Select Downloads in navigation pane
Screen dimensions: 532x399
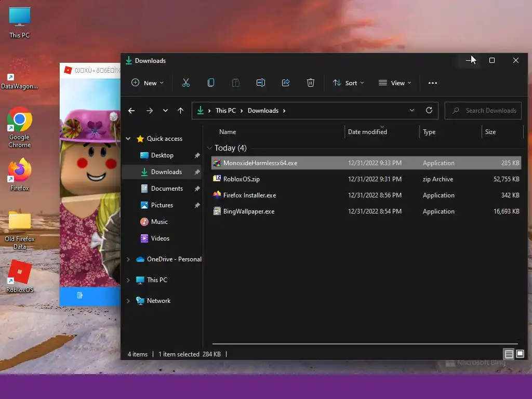pos(162,171)
